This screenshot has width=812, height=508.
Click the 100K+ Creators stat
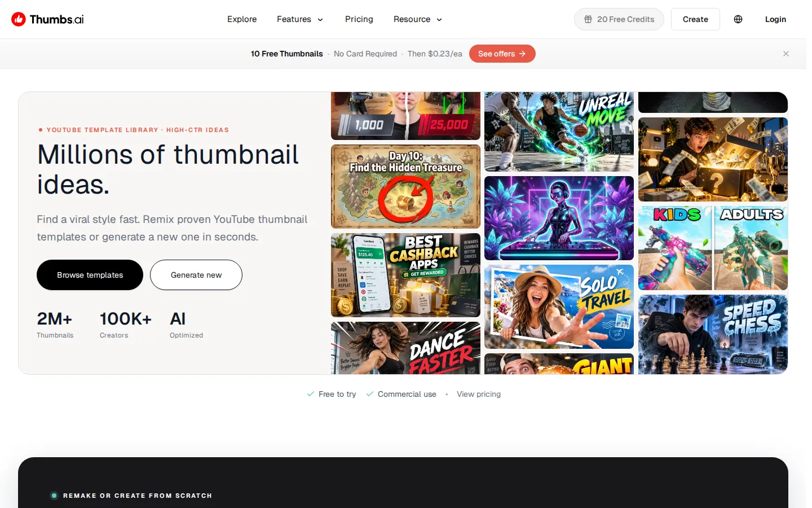point(126,325)
